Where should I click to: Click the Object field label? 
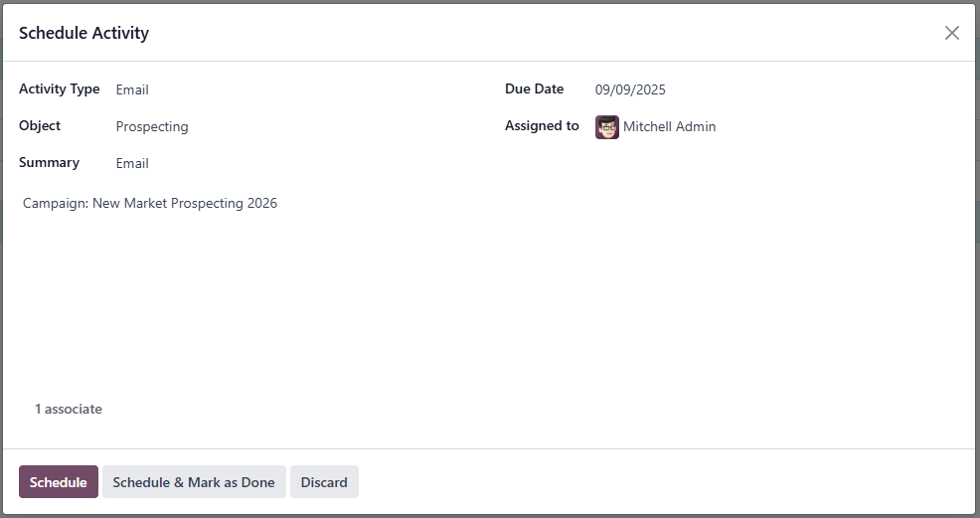pyautogui.click(x=40, y=126)
